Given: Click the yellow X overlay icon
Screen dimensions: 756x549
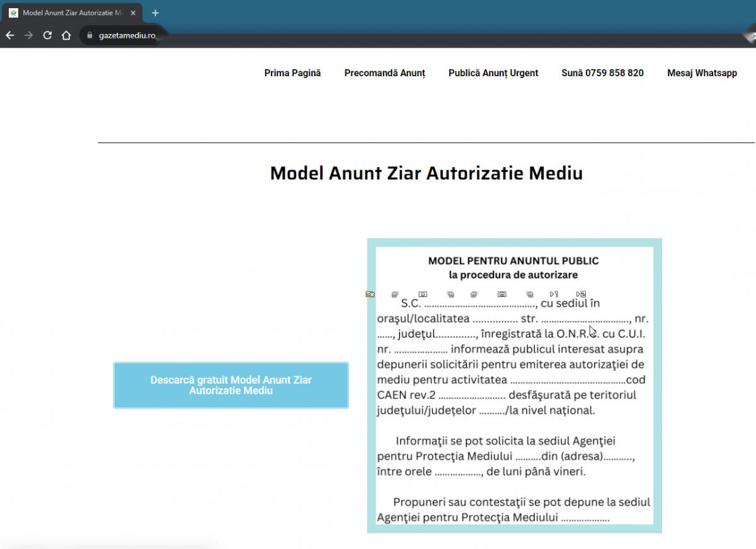Looking at the screenshot, I should (370, 294).
